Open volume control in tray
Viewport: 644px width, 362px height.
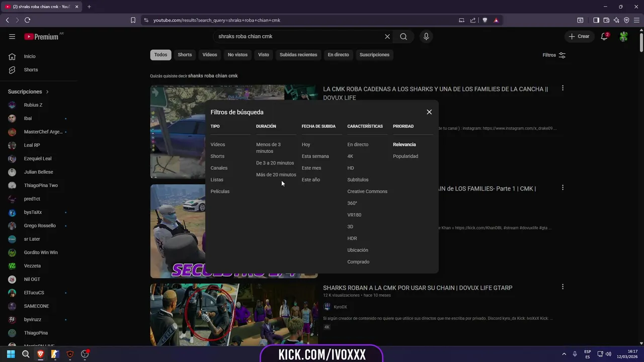tap(608, 354)
